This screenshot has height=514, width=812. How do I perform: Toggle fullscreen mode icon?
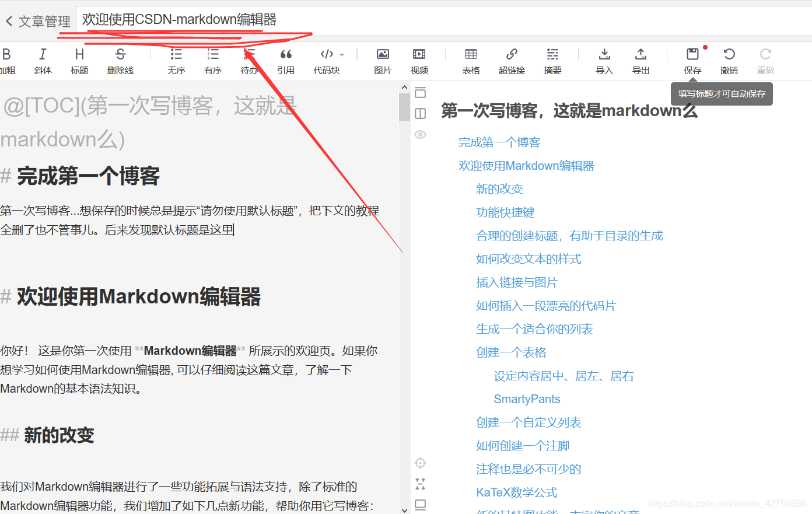coord(420,484)
